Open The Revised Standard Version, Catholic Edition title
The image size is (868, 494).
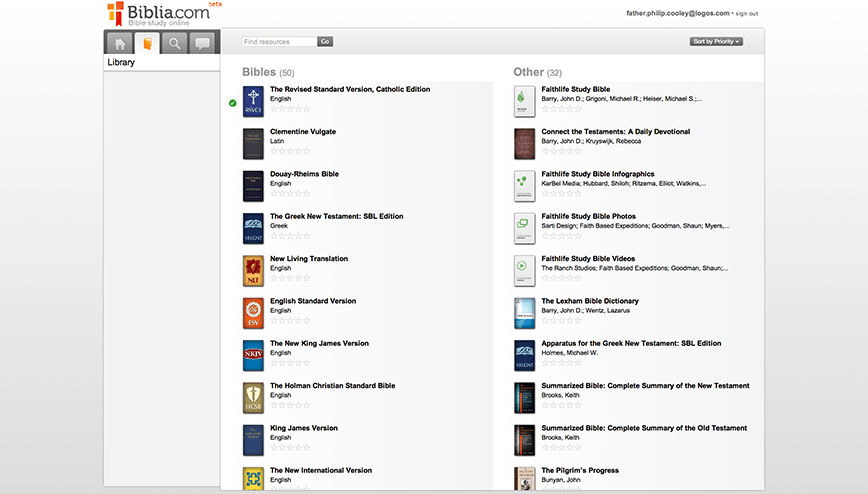(350, 89)
